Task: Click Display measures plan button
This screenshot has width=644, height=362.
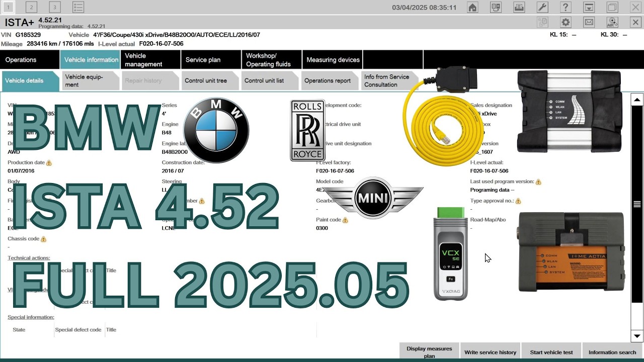Action: 429,352
